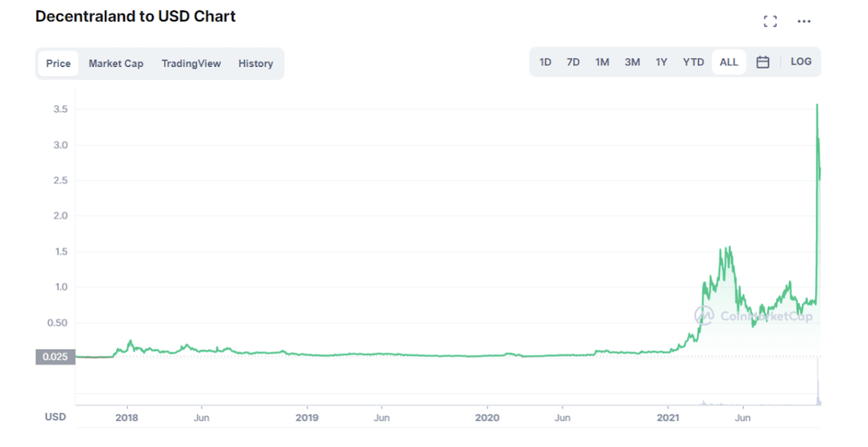Viewport: 868px width, 447px height.
Task: Click the 2.5 y-axis value
Action: (61, 181)
